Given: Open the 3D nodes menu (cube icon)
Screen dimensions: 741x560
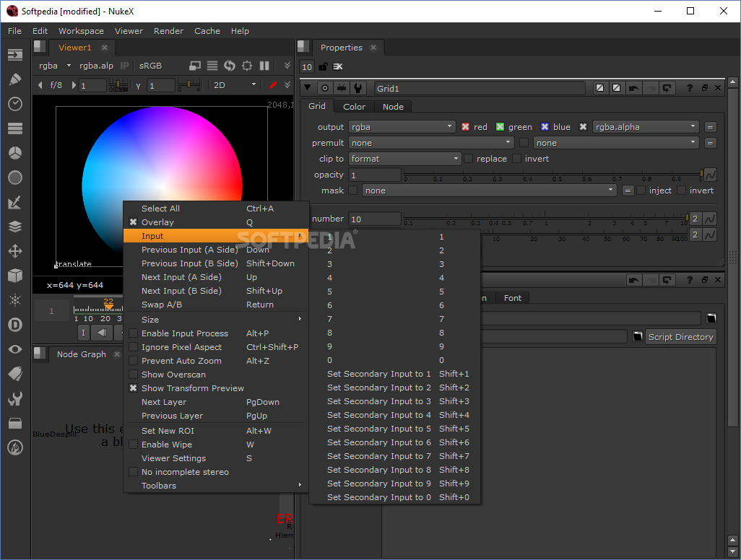Looking at the screenshot, I should [15, 276].
